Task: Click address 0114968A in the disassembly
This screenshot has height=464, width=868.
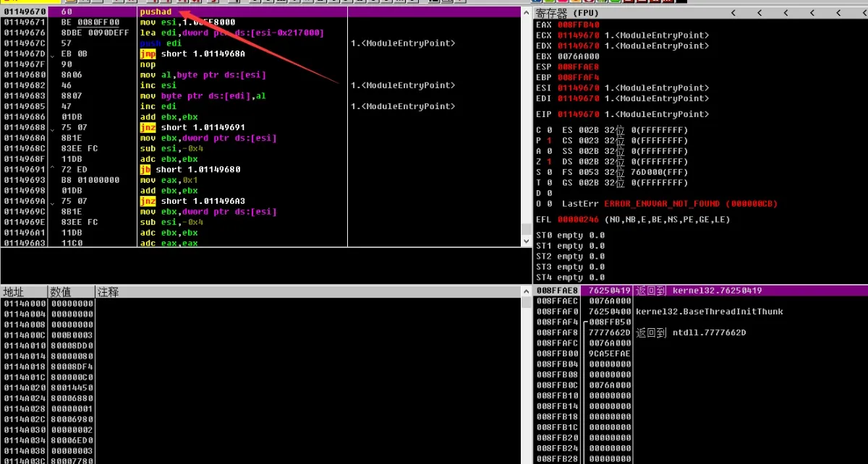Action: (x=25, y=138)
